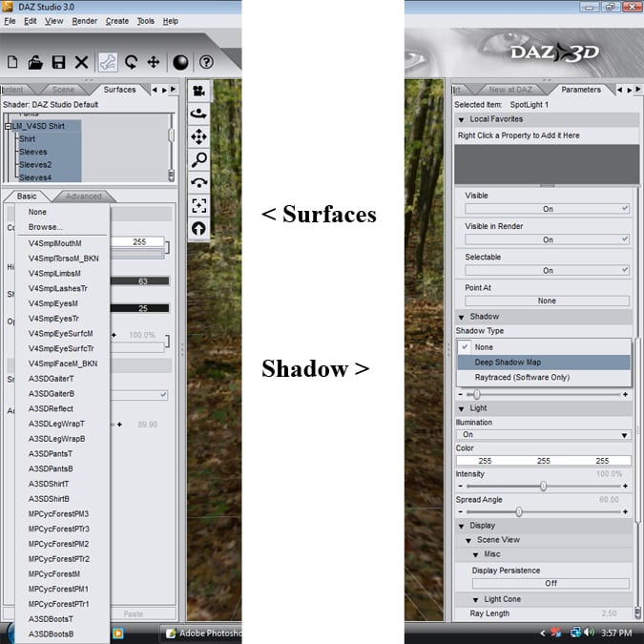Collapse the Local Favorites section
The height and width of the screenshot is (644, 644).
tap(461, 119)
